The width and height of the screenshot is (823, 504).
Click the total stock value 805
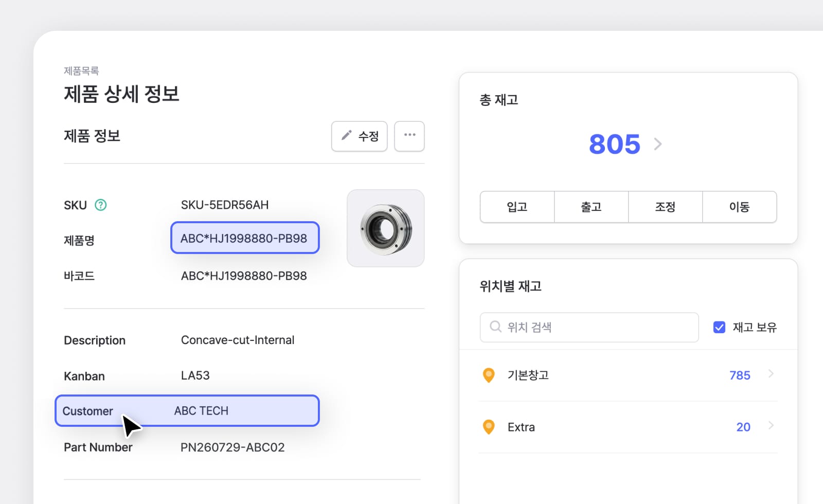pos(615,144)
